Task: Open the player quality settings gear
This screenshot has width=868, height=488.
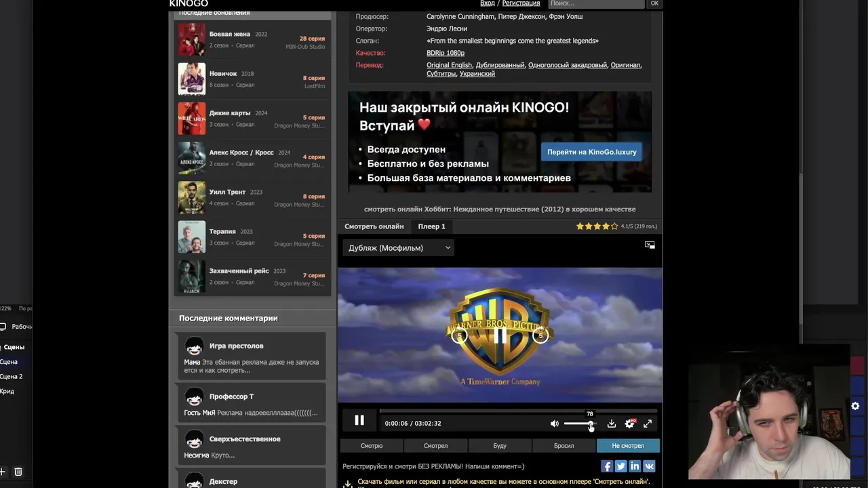Action: (629, 424)
